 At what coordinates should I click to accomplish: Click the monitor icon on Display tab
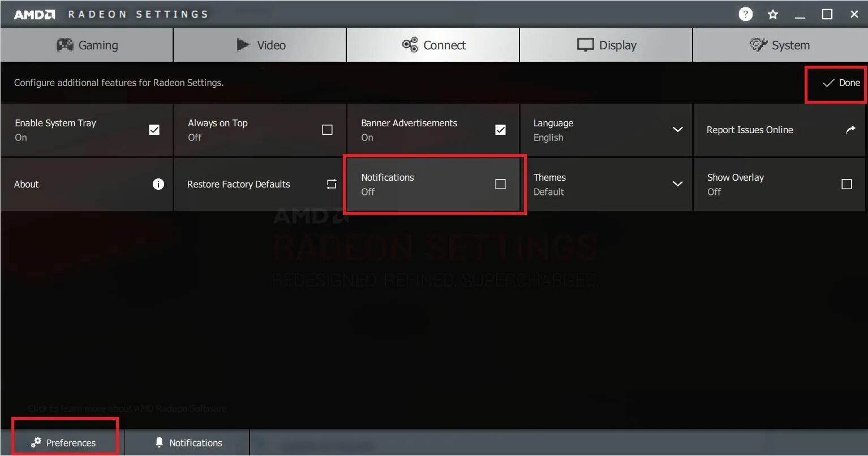(585, 45)
